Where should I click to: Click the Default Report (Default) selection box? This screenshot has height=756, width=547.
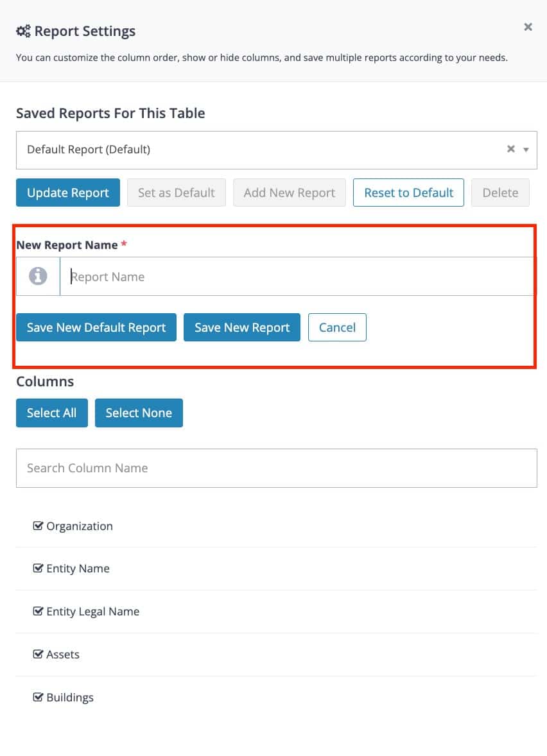click(277, 150)
